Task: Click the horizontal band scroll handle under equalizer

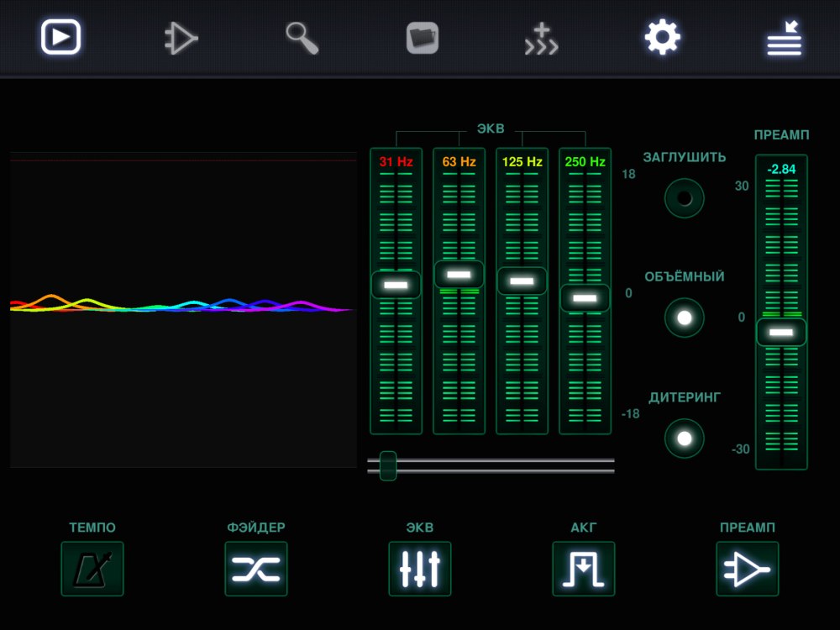Action: click(388, 465)
